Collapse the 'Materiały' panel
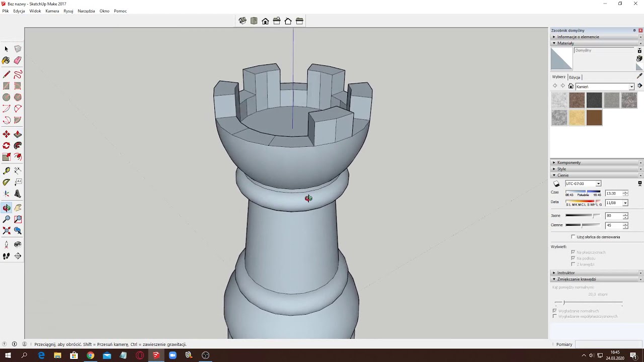This screenshot has height=362, width=644. tap(597, 43)
